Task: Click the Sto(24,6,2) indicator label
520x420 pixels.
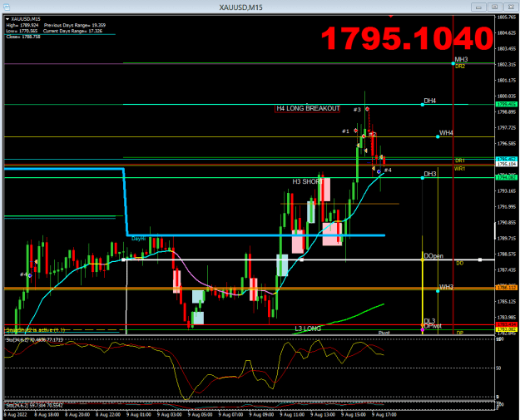Action: coord(34,405)
